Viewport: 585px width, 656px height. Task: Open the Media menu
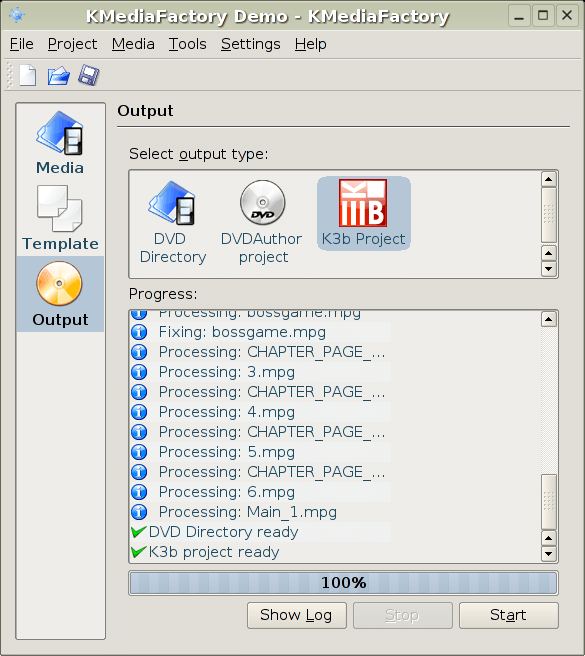(133, 44)
